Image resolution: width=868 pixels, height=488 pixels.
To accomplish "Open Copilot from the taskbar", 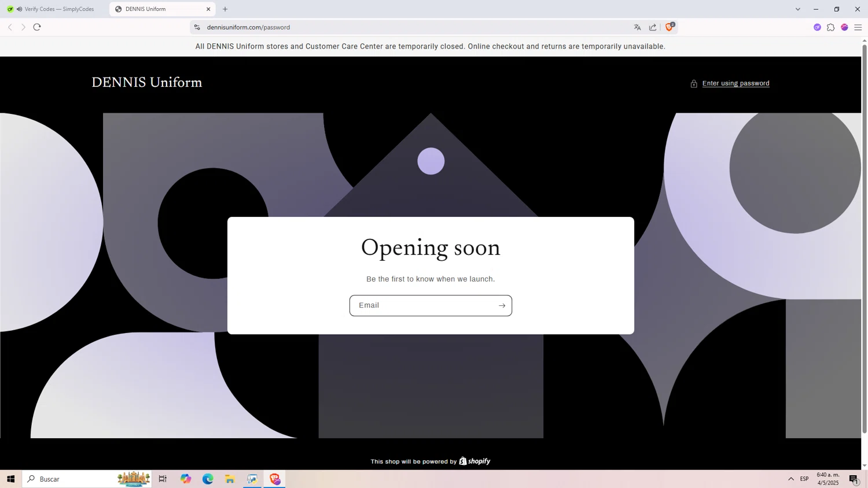I will tap(185, 479).
